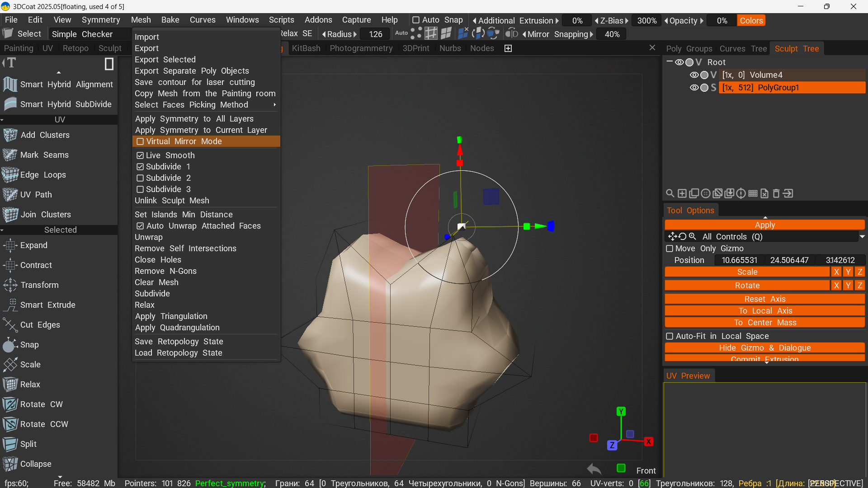Viewport: 868px width, 488px height.
Task: Hide the PolyGroup1 layer eye icon
Action: coord(694,88)
